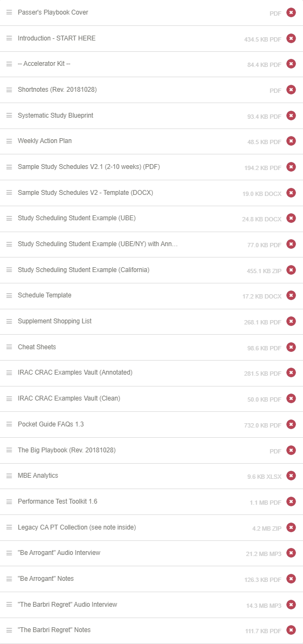
Task: Remove the Weekly Action Plan file
Action: click(x=291, y=141)
